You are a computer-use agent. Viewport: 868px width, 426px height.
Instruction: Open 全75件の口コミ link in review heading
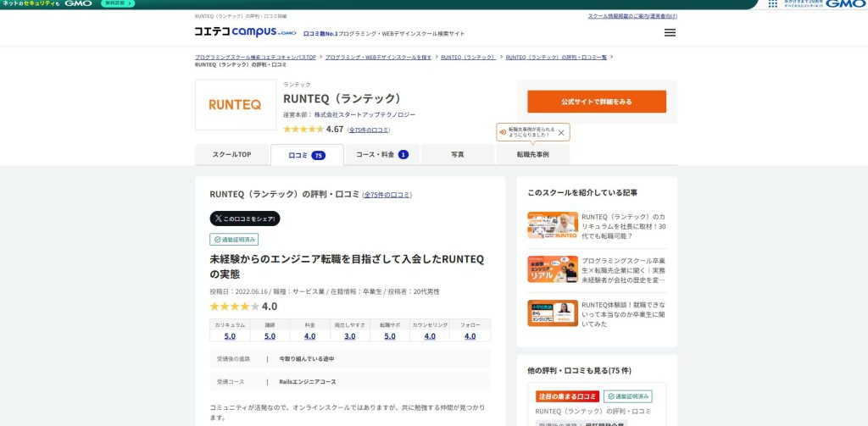(x=387, y=195)
